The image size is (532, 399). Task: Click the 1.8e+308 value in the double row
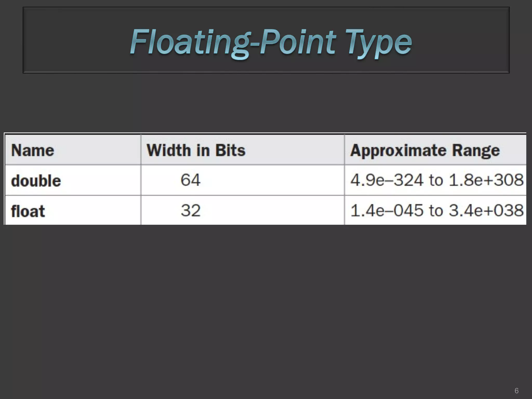pyautogui.click(x=486, y=180)
